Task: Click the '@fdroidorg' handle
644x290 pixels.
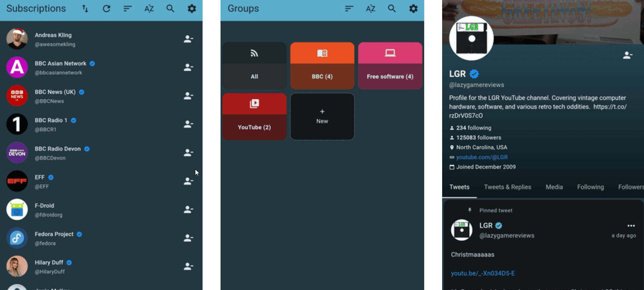Action: (48, 215)
